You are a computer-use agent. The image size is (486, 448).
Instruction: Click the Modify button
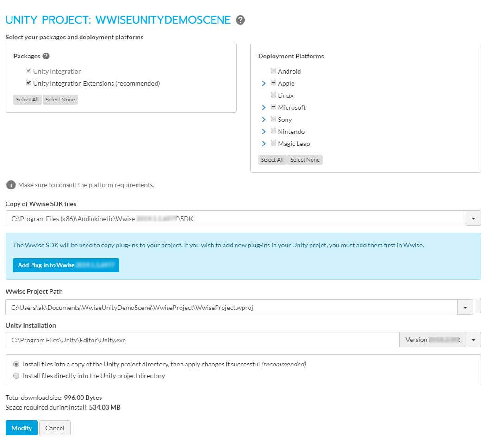pos(22,428)
